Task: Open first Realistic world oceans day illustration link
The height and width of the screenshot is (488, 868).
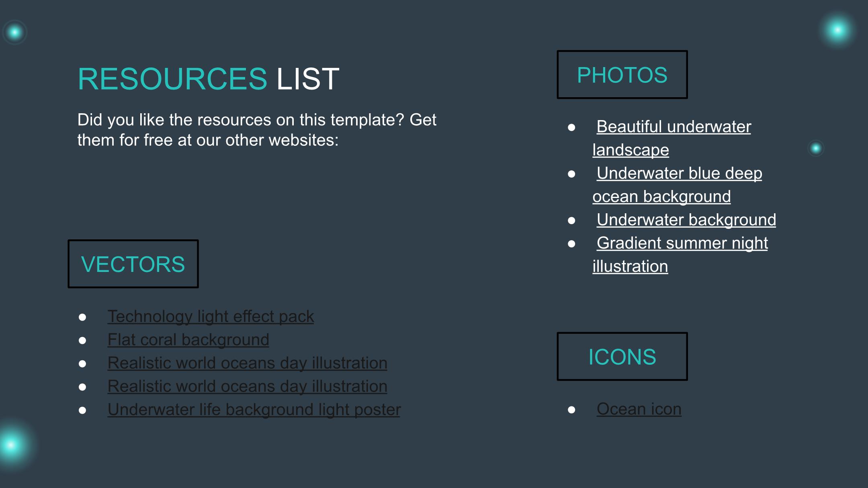Action: [x=247, y=363]
